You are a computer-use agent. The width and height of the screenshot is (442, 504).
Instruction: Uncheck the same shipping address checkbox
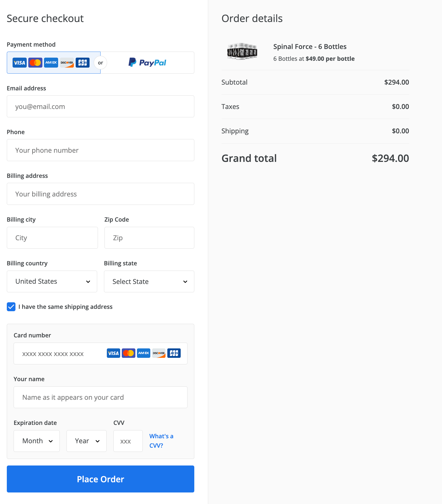tap(11, 307)
